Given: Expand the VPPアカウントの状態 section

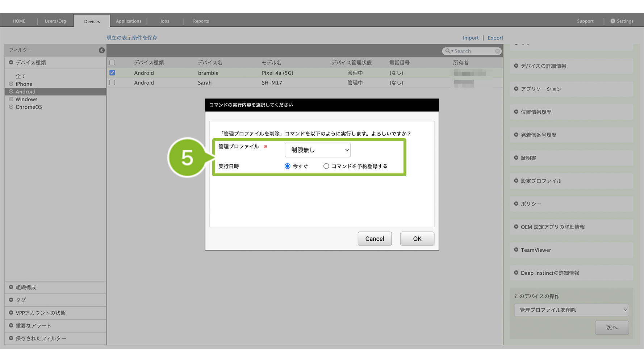Looking at the screenshot, I should (x=55, y=313).
